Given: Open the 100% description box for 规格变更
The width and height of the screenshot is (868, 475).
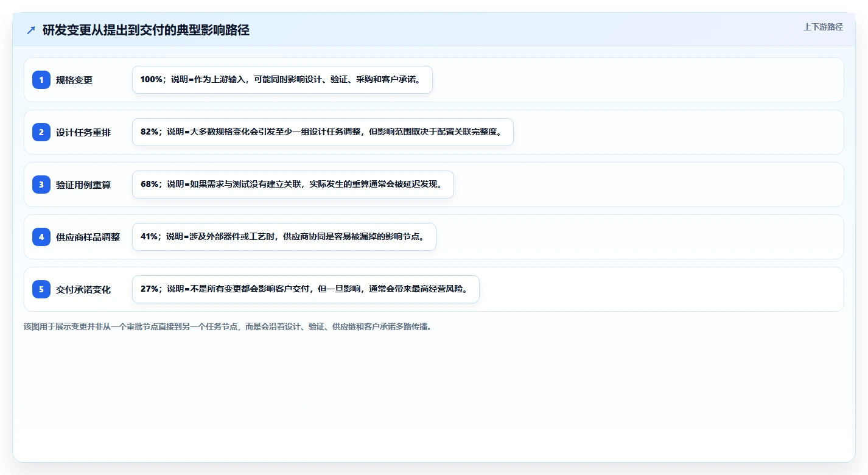Looking at the screenshot, I should point(282,80).
